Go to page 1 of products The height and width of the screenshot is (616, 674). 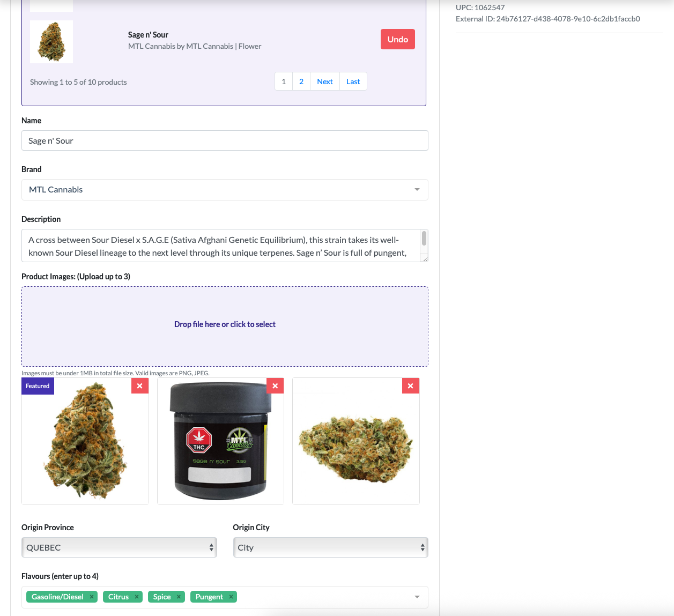[x=284, y=81]
